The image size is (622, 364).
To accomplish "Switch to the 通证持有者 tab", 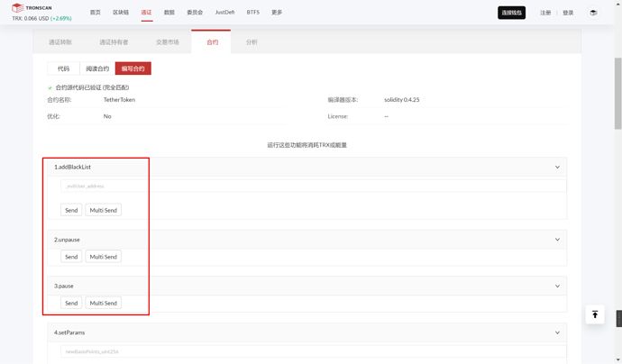I will (x=114, y=42).
